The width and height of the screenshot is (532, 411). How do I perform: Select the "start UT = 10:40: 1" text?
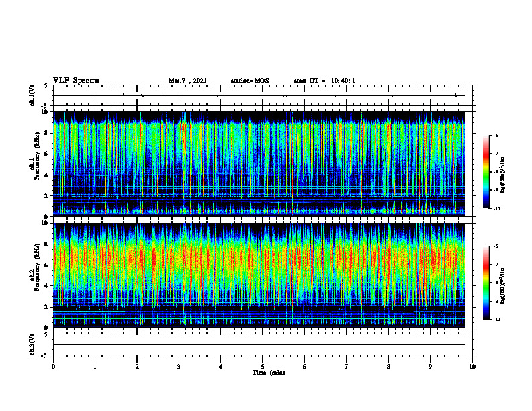coord(324,81)
